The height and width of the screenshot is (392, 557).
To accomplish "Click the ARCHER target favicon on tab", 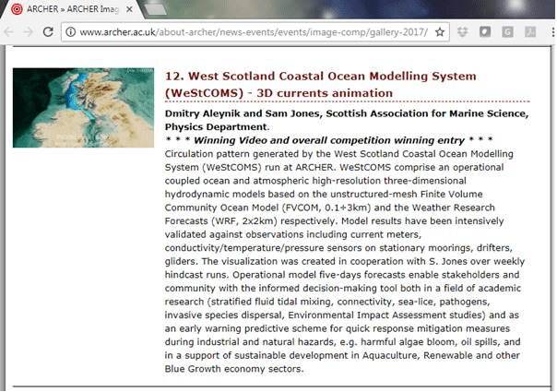I will click(16, 9).
